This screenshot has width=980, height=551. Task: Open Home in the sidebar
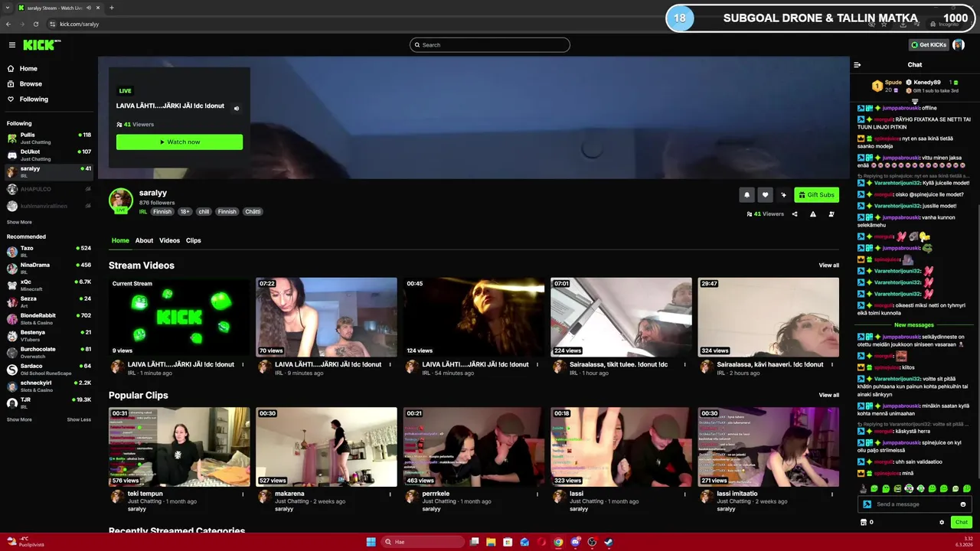point(28,68)
